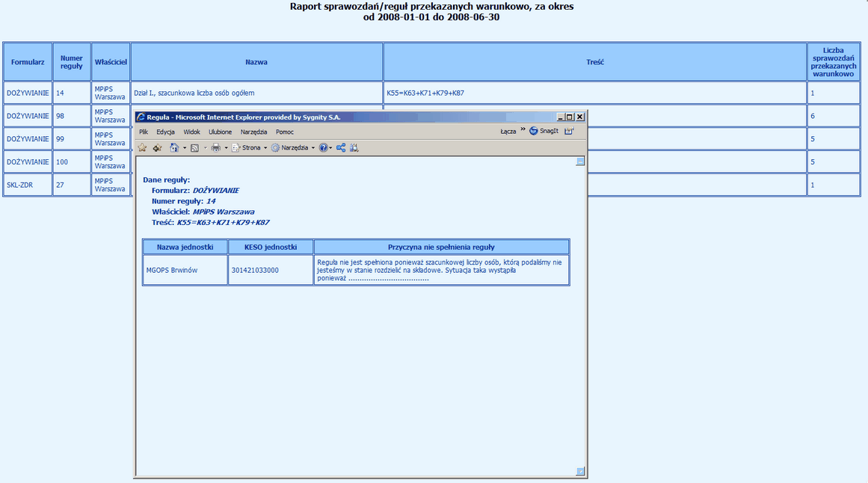Viewport: 868px width, 483px height.
Task: Click the Łącza links toolbar label
Action: coord(508,131)
